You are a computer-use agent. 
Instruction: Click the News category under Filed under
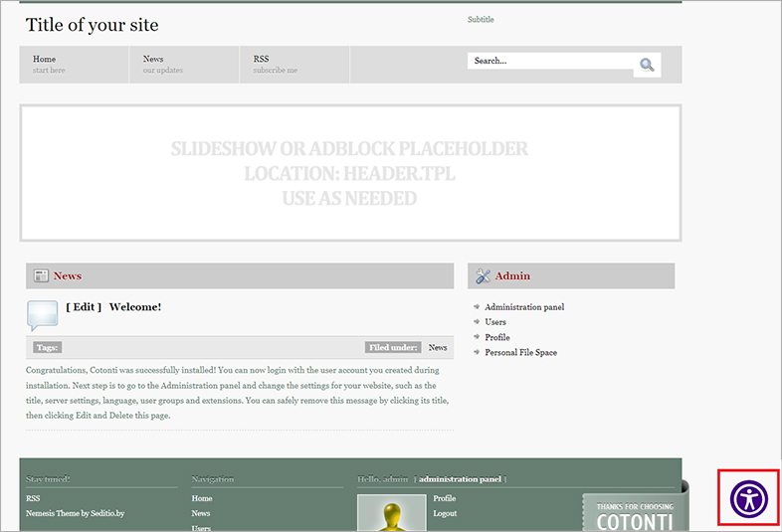pyautogui.click(x=438, y=347)
